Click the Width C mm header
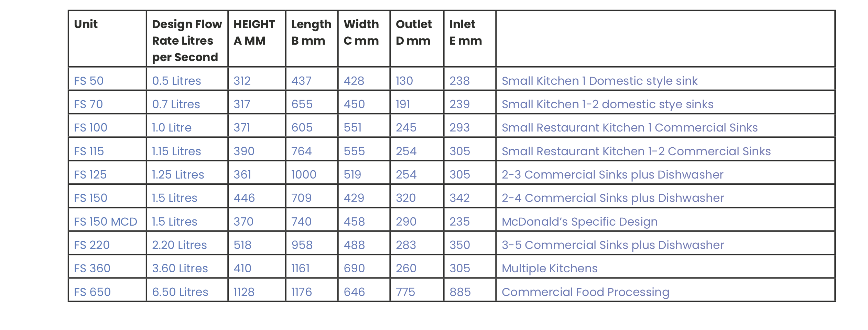This screenshot has height=330, width=868. 361,32
